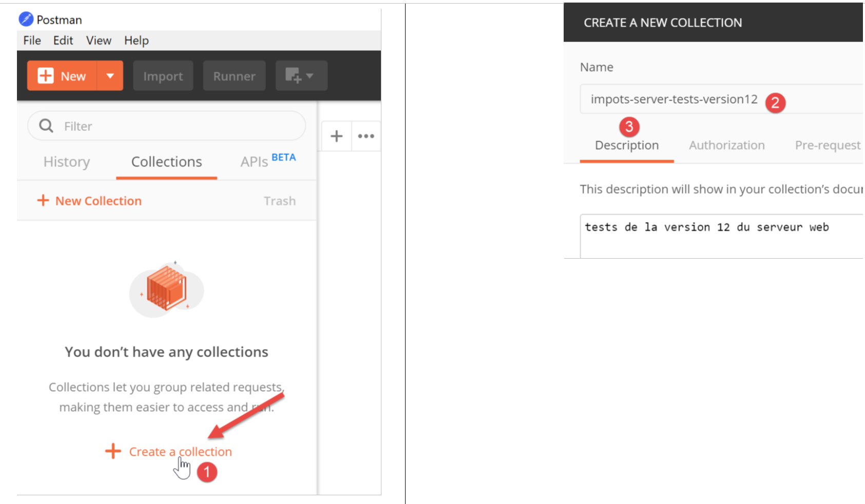Switch to the History tab

click(67, 162)
